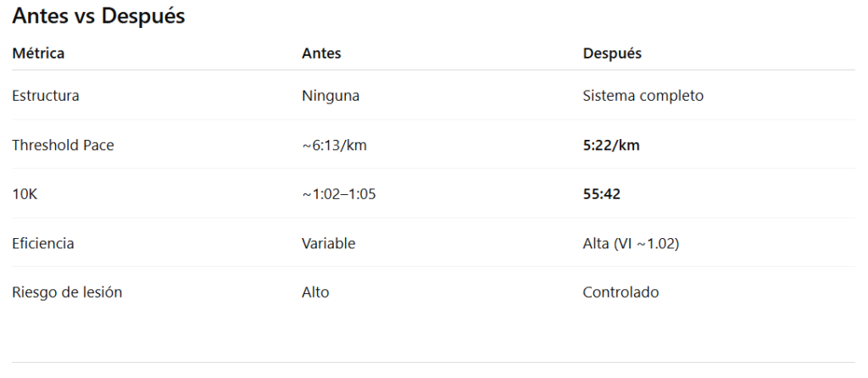Select the Antes column header
This screenshot has height=378, width=868.
(x=321, y=53)
